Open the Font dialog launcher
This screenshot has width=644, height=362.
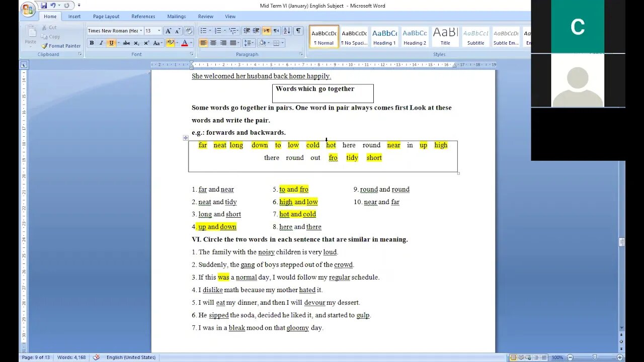pos(192,54)
